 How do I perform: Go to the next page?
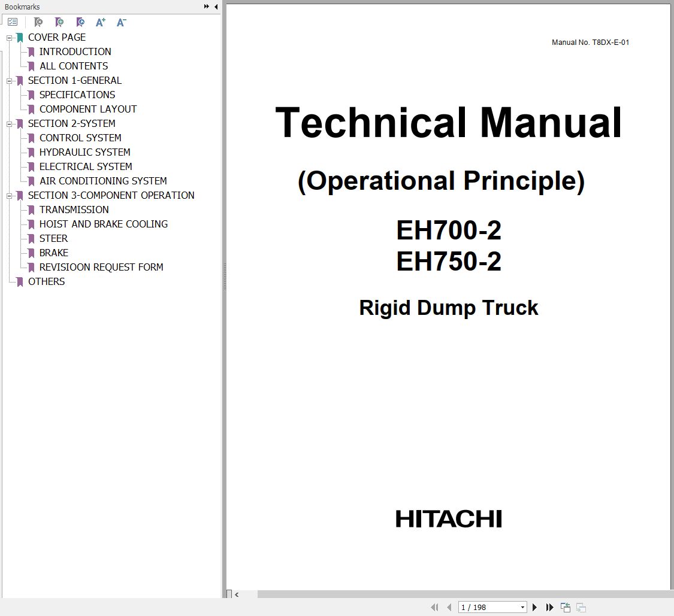[535, 607]
